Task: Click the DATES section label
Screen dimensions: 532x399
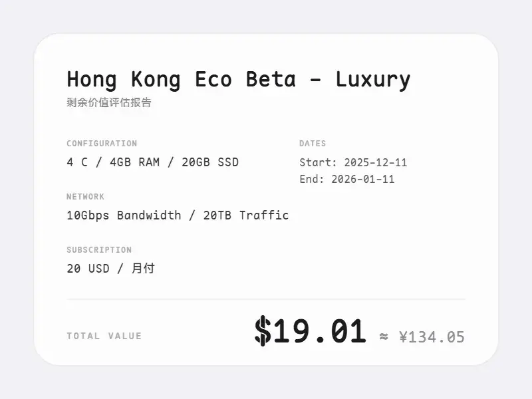Action: [x=313, y=144]
